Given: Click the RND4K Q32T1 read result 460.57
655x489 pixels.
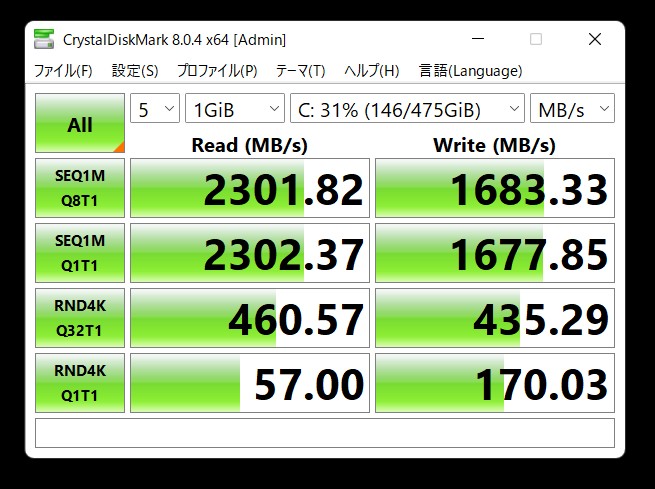Looking at the screenshot, I should click(250, 318).
